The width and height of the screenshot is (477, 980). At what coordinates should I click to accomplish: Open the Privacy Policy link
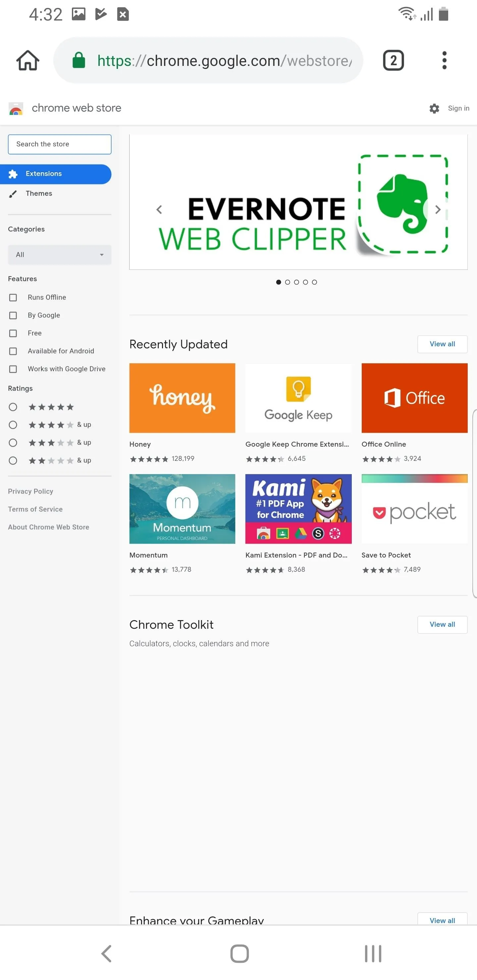click(30, 491)
